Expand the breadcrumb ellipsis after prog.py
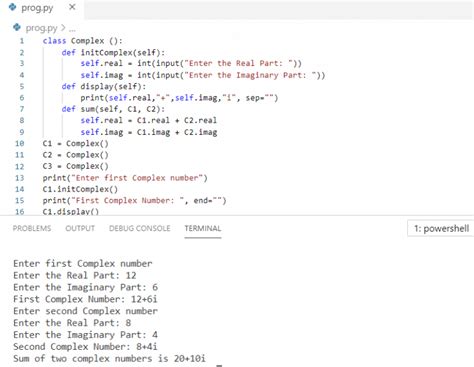Image resolution: width=474 pixels, height=367 pixels. coord(72,29)
